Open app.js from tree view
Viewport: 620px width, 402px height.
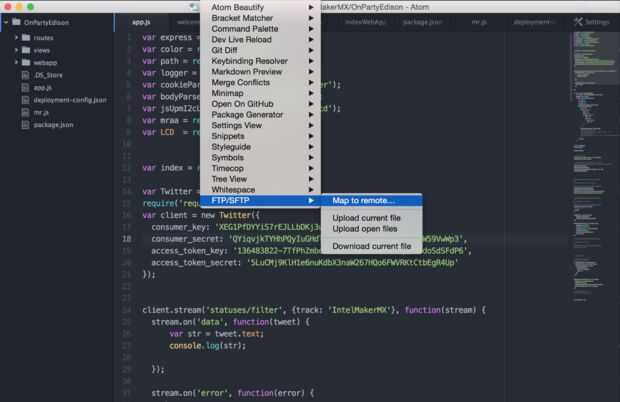[x=43, y=87]
